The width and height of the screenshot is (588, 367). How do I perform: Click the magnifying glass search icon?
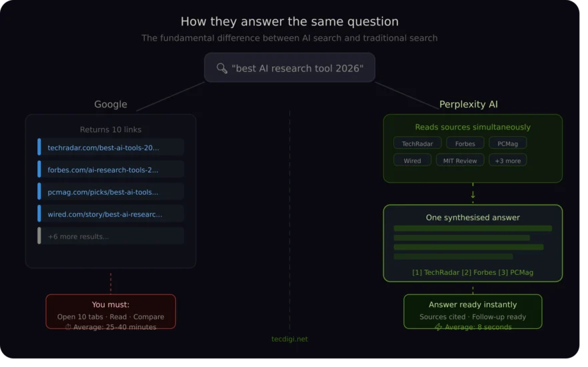pyautogui.click(x=221, y=68)
